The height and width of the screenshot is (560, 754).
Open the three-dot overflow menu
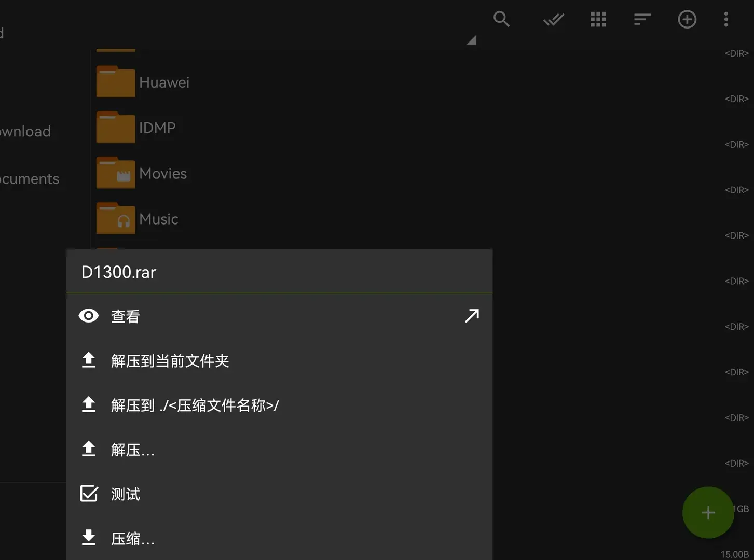726,20
